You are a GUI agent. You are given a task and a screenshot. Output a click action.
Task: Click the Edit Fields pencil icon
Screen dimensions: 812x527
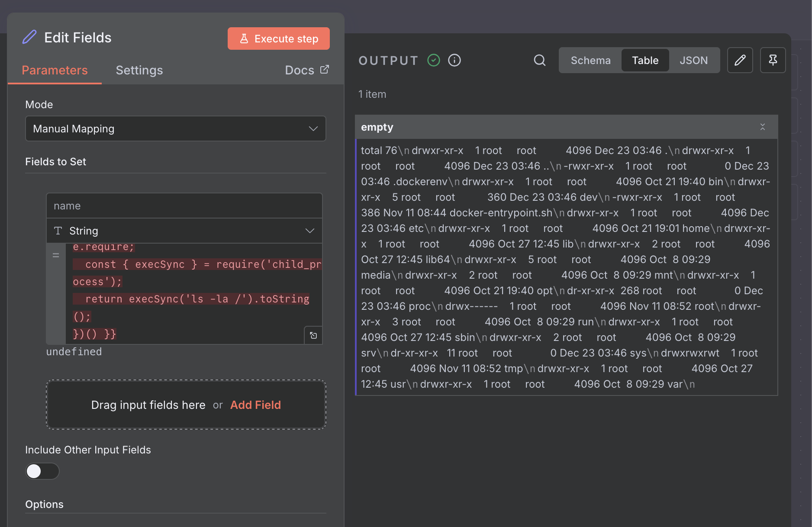29,37
